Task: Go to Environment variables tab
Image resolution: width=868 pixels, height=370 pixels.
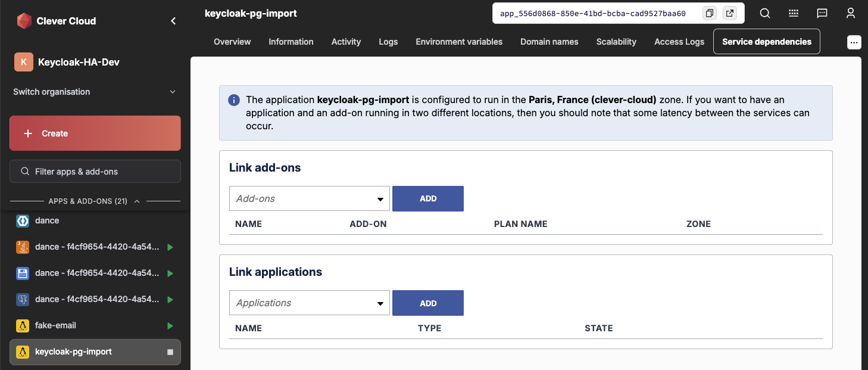Action: pyautogui.click(x=459, y=42)
